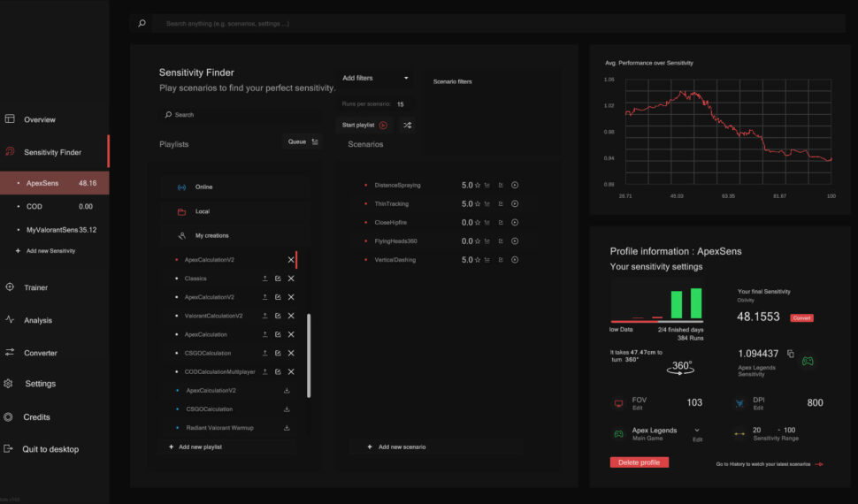Download the Radiant Valorant Warmup playlist
858x504 pixels.
pos(287,428)
